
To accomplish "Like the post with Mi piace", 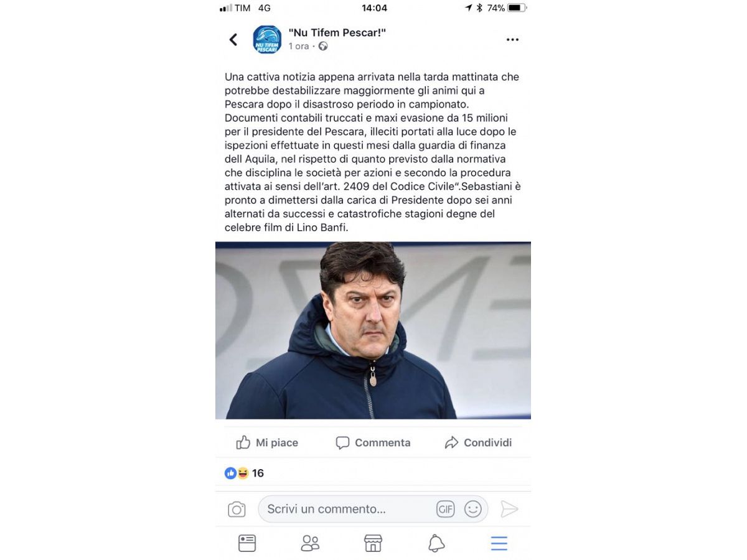I will 267,442.
